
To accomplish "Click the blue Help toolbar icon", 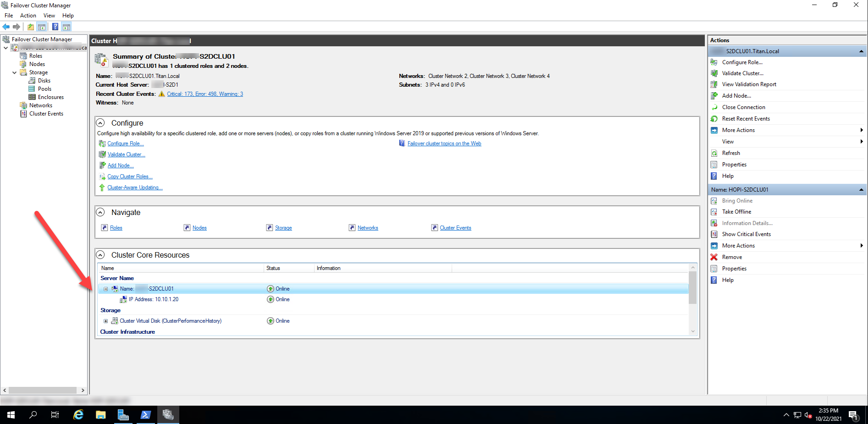I will click(55, 27).
